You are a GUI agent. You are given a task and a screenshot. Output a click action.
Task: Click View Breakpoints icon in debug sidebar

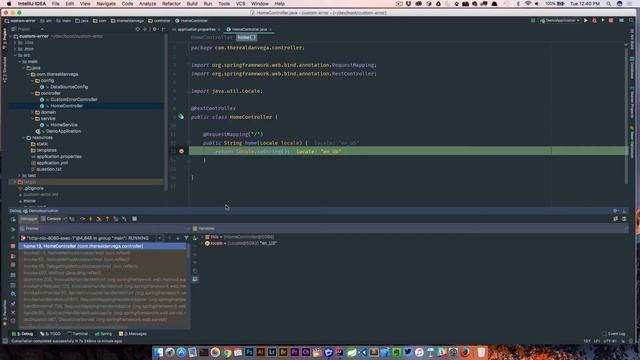pos(13,256)
